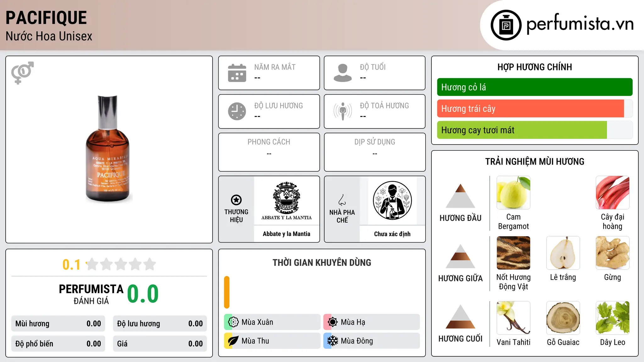Click the Mùa Hạ sun icon

tap(333, 322)
